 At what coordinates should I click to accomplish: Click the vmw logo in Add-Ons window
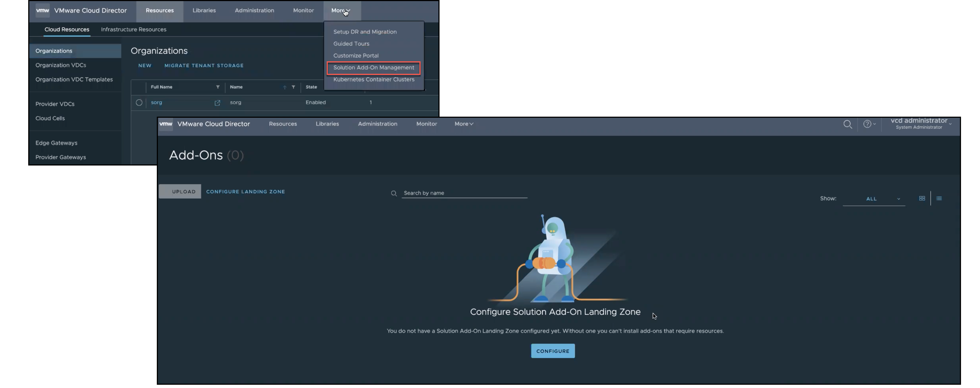(166, 124)
